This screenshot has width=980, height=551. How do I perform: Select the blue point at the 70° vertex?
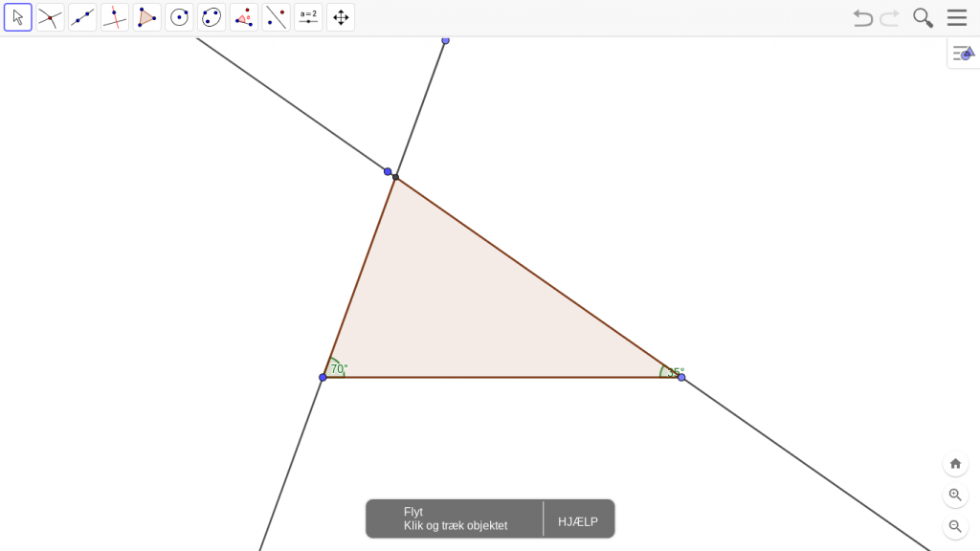pyautogui.click(x=323, y=377)
